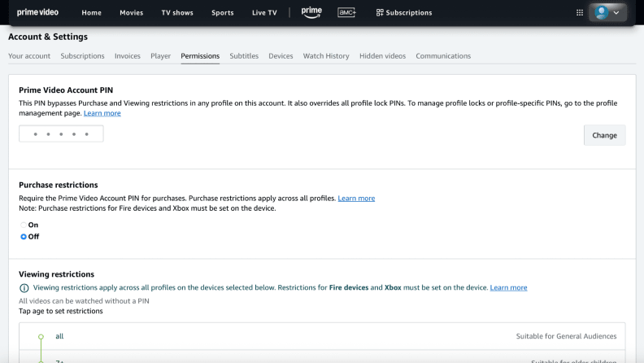Click the Purchase restrictions heading

point(59,185)
